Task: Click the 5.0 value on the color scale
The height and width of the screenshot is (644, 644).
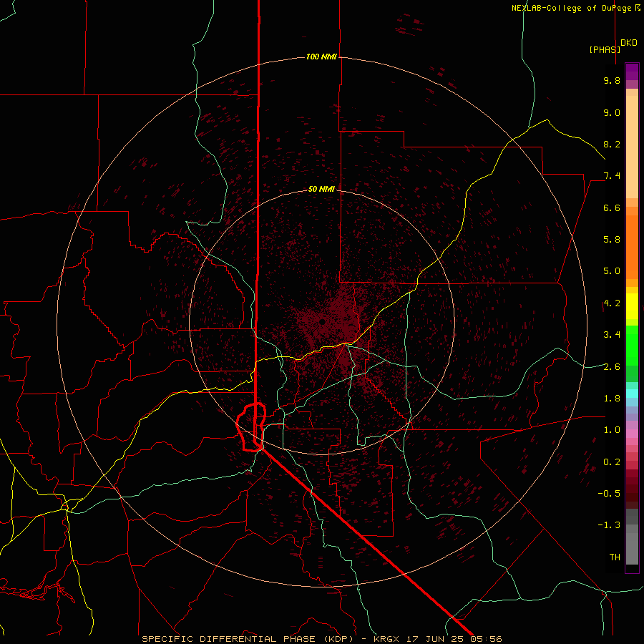Action: click(x=612, y=271)
